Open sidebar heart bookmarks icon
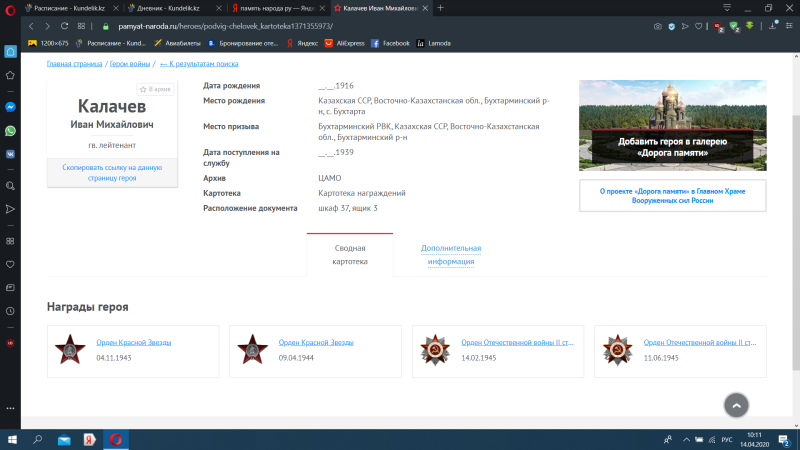This screenshot has width=800, height=450. tap(10, 264)
